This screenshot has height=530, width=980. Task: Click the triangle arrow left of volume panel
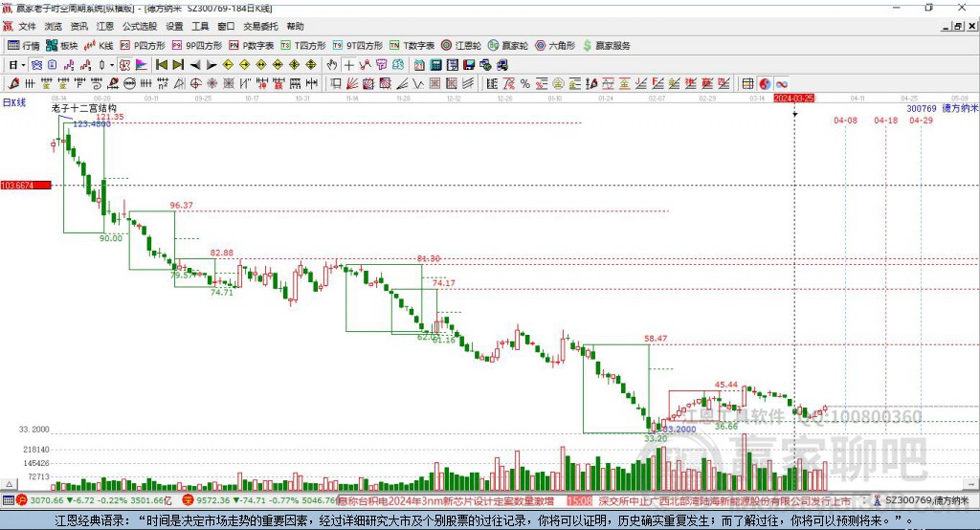coord(9,484)
